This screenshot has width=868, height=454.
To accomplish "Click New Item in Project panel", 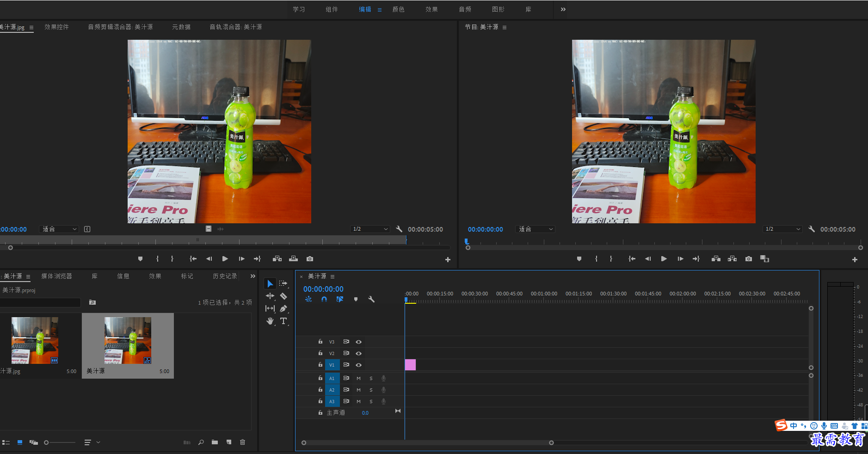I will 229,442.
